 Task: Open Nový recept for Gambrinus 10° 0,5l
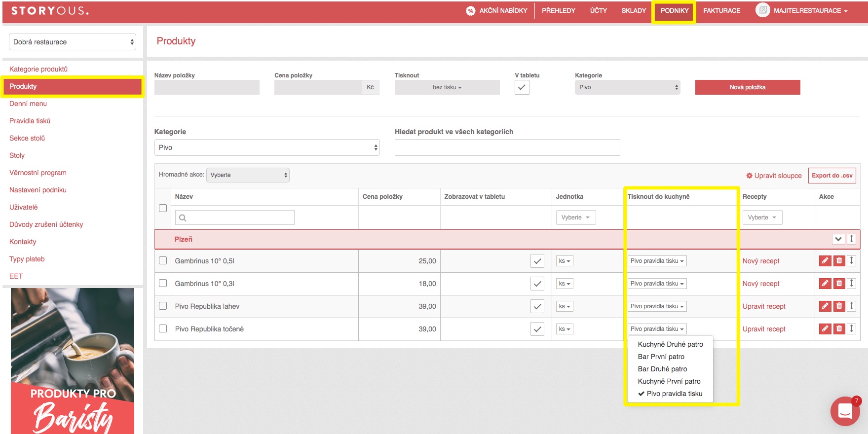pos(761,261)
